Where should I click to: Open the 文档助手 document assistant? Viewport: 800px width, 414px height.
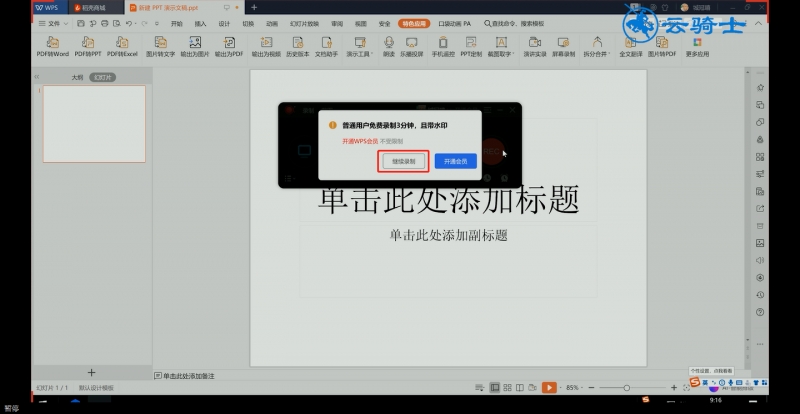pyautogui.click(x=327, y=46)
